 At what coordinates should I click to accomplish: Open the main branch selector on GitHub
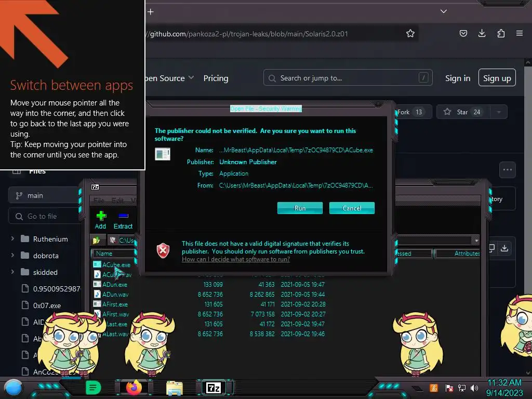tap(44, 196)
